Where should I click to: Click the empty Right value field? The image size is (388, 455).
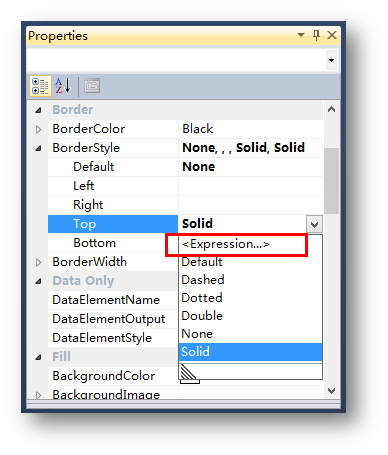pyautogui.click(x=251, y=205)
